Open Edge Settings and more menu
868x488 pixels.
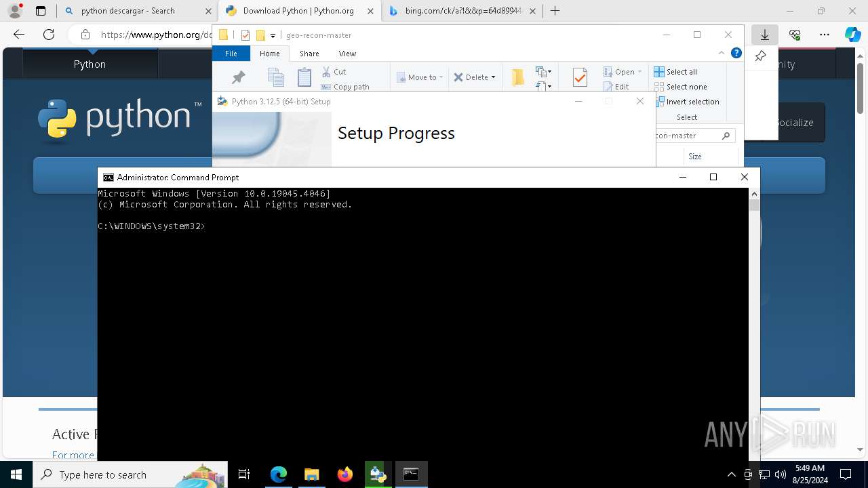(825, 35)
